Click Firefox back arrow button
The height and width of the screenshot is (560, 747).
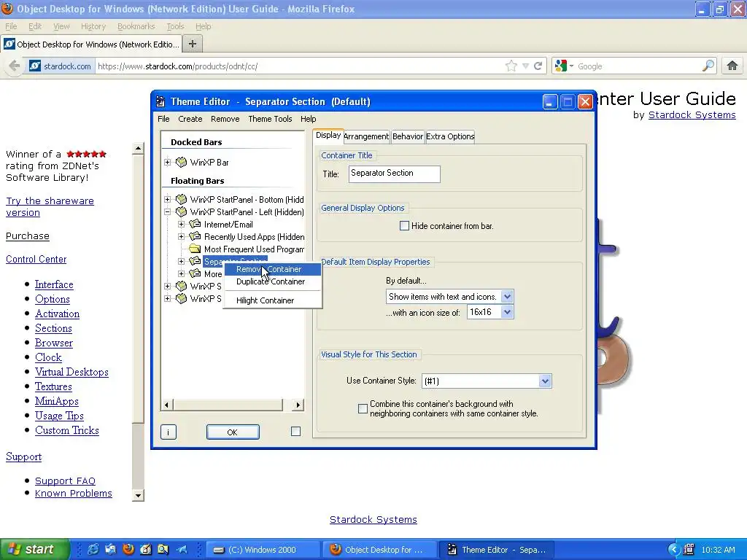(x=15, y=66)
